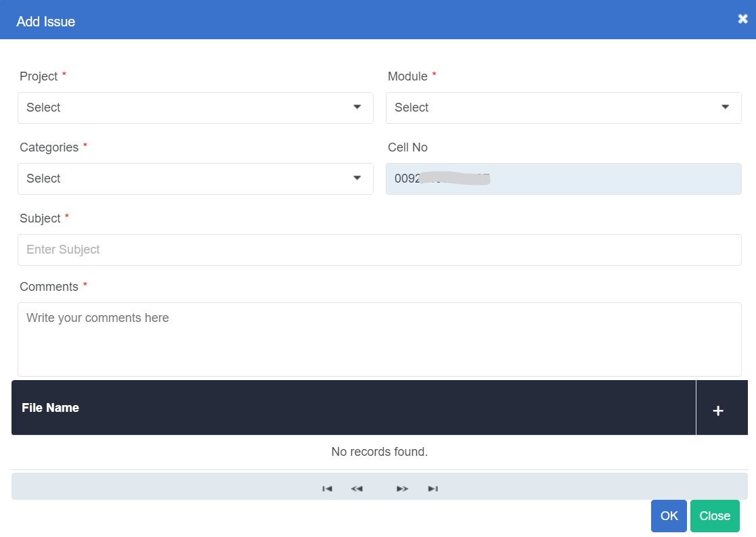756x537 pixels.
Task: Expand the Categories Select list
Action: [195, 179]
